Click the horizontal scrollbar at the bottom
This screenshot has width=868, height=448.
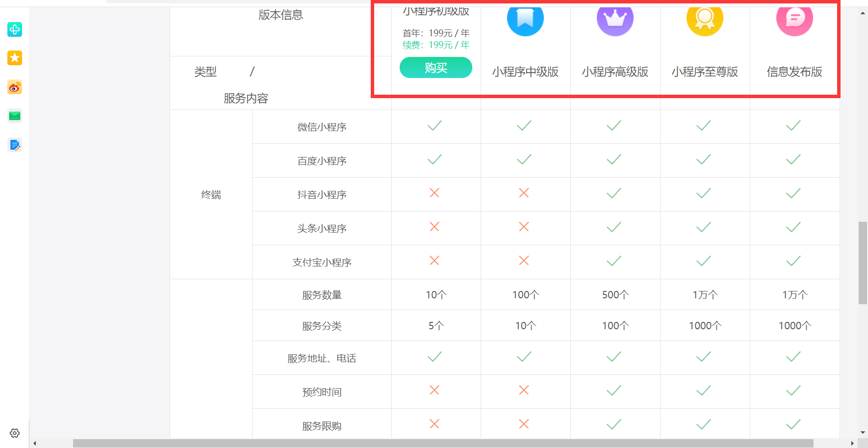pyautogui.click(x=441, y=442)
